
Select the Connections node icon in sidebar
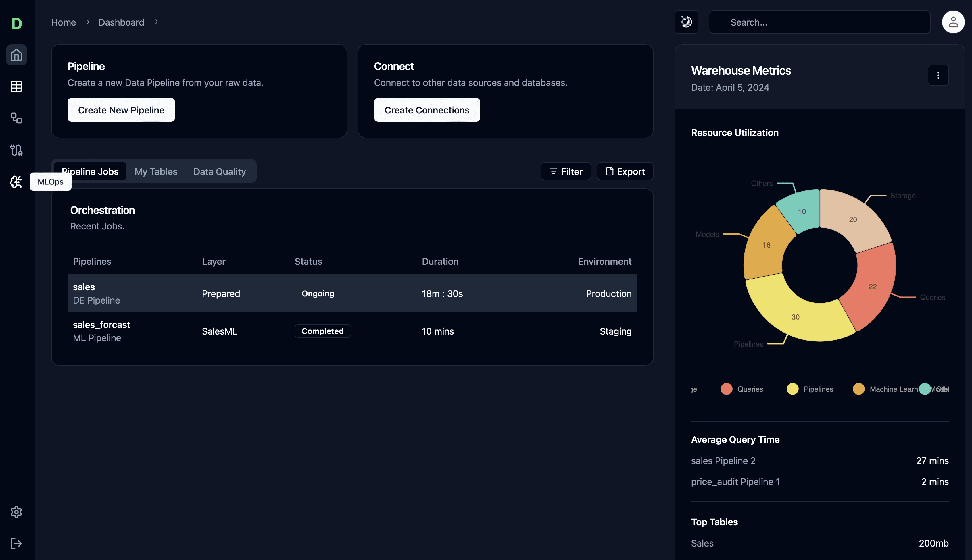[x=17, y=118]
